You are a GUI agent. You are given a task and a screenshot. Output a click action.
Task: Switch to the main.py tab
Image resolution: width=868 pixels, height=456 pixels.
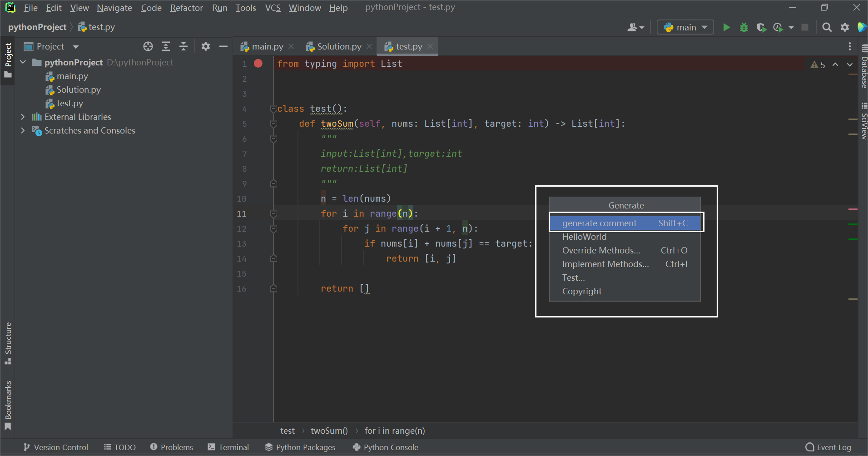pyautogui.click(x=268, y=46)
